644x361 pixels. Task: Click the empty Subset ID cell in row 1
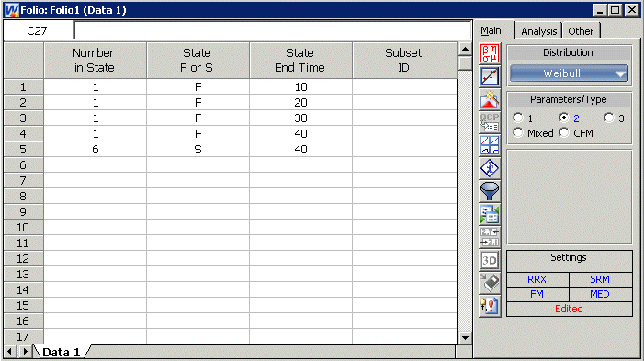[x=404, y=87]
